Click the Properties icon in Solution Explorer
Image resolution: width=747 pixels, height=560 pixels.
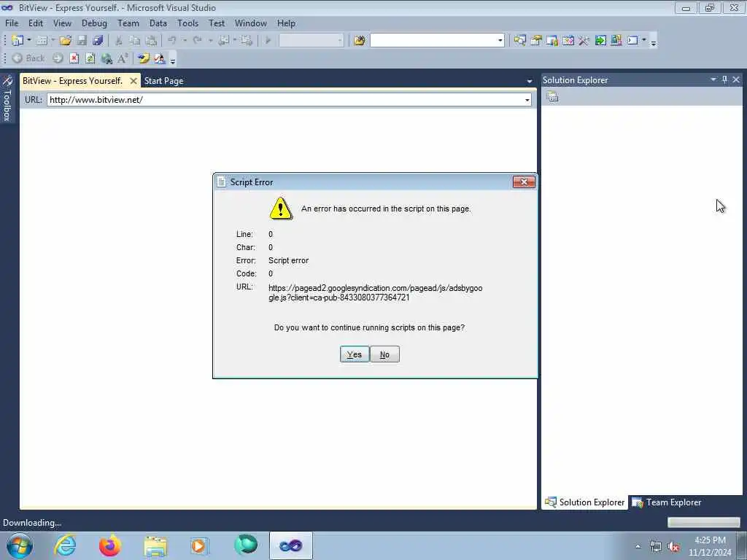tap(552, 97)
